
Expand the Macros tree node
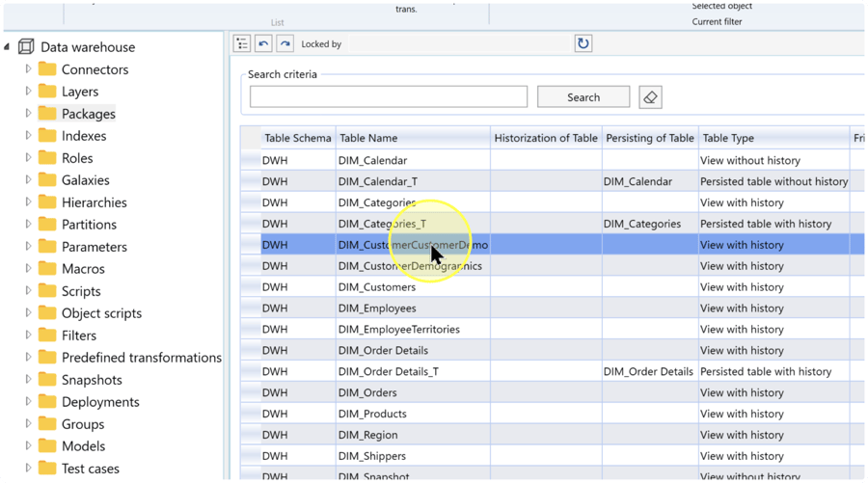pos(28,268)
